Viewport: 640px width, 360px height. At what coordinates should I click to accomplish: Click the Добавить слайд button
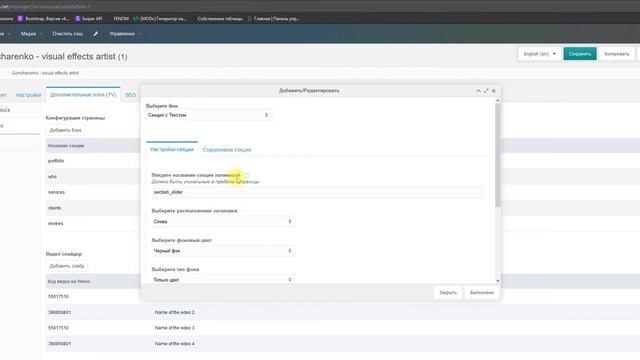point(67,266)
